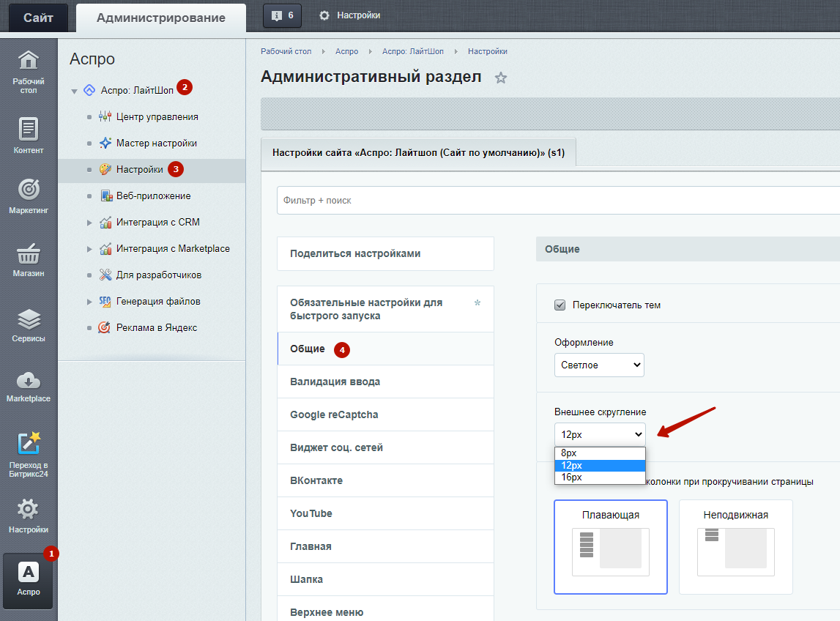Image resolution: width=840 pixels, height=621 pixels.
Task: Click the Интеграция с CRM icon
Action: click(x=105, y=222)
